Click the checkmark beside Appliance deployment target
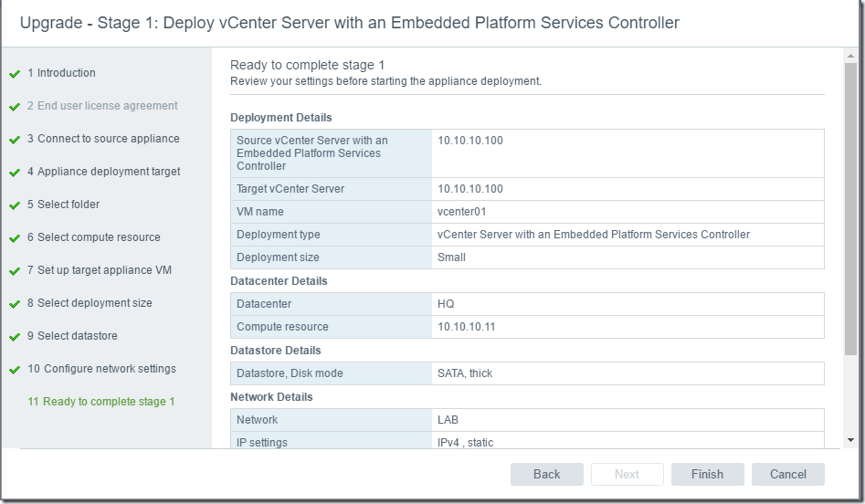This screenshot has height=504, width=865. (15, 173)
